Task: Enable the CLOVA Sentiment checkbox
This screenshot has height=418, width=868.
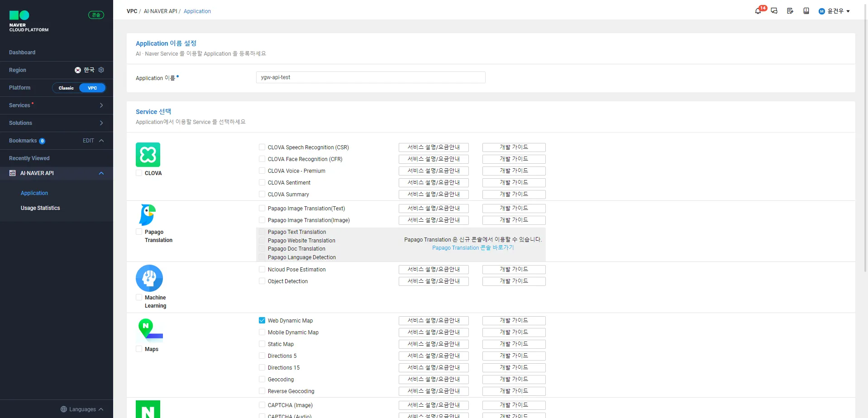Action: pyautogui.click(x=262, y=182)
